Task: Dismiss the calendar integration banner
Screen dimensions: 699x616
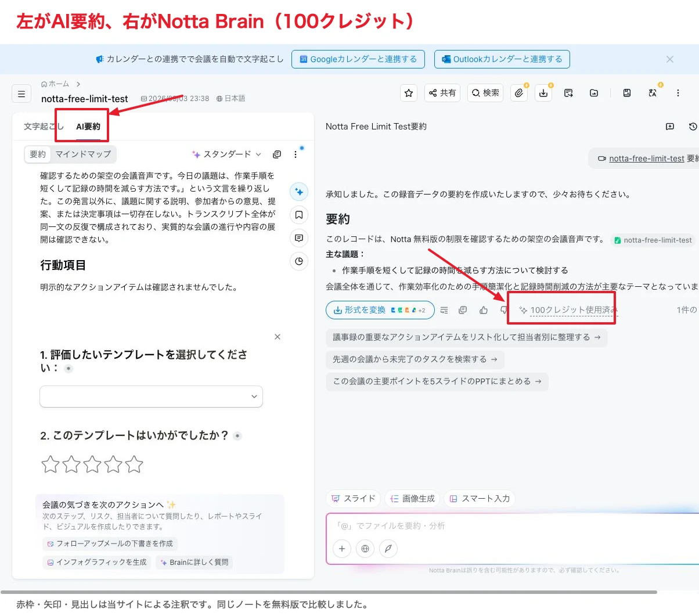Action: point(670,59)
